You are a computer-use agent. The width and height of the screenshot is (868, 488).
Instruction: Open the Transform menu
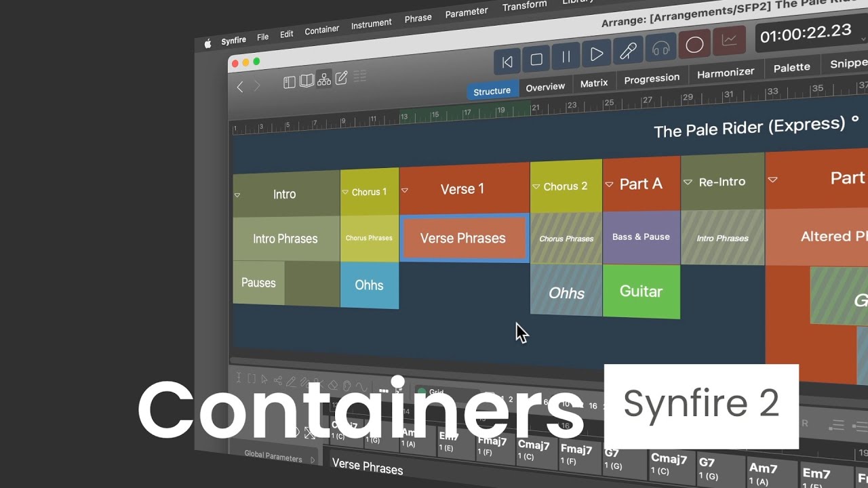[x=524, y=5]
